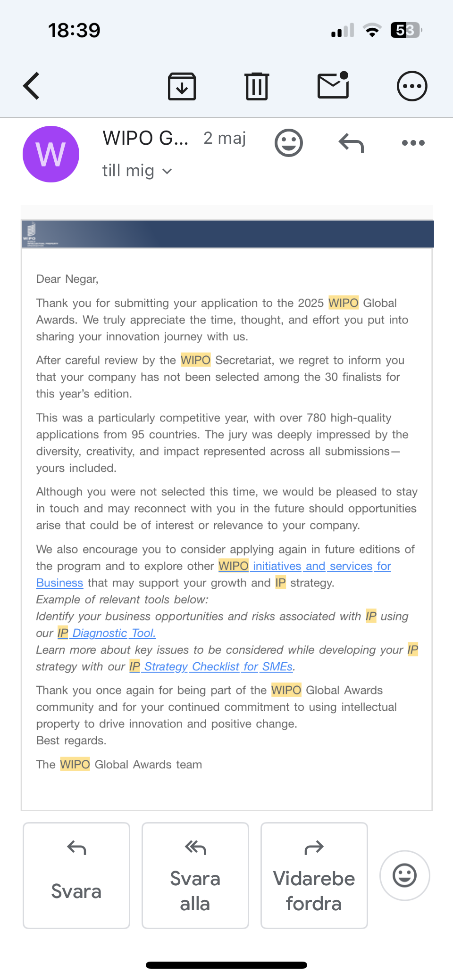Reply using the arrow icon in the sender header

352,143
